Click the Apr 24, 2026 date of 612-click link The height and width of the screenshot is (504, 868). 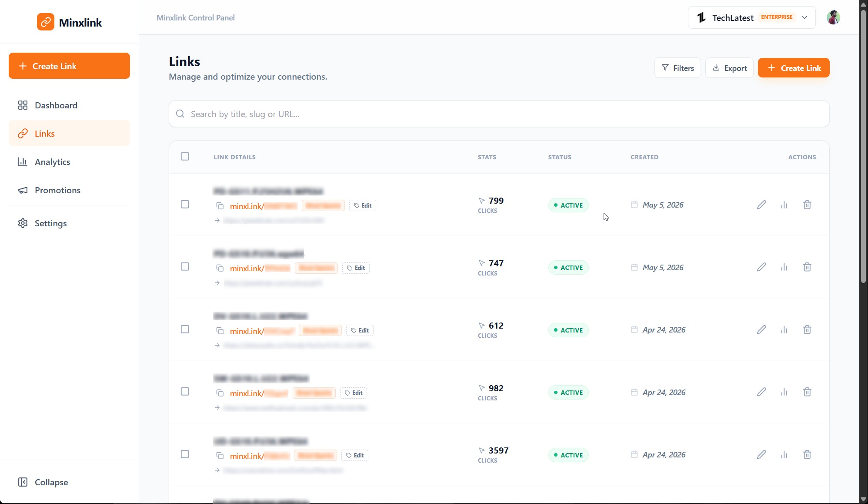(664, 329)
